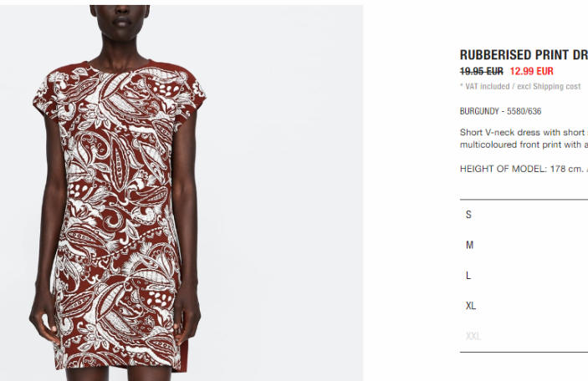This screenshot has width=588, height=381.
Task: Click the crossed-out 19.95 EUR price
Action: tap(482, 71)
